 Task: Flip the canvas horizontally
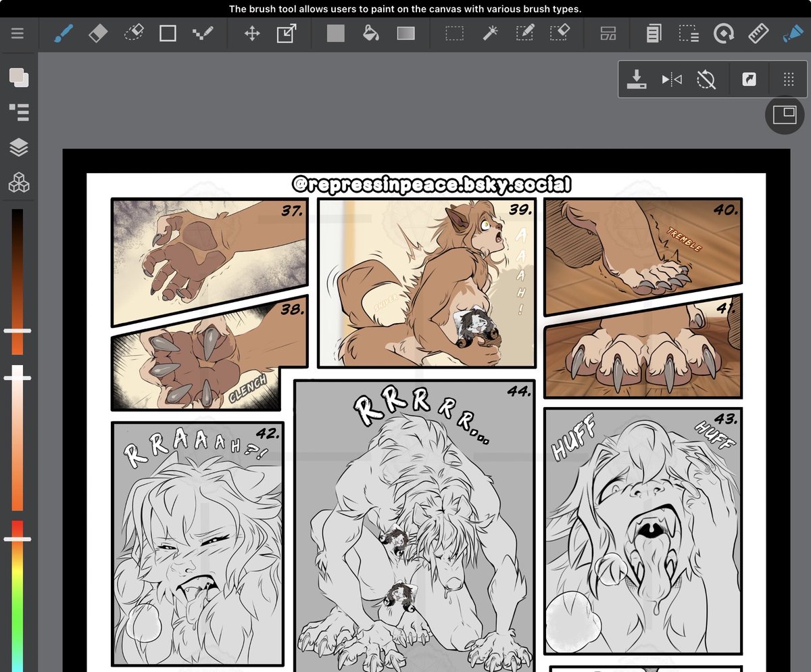671,80
